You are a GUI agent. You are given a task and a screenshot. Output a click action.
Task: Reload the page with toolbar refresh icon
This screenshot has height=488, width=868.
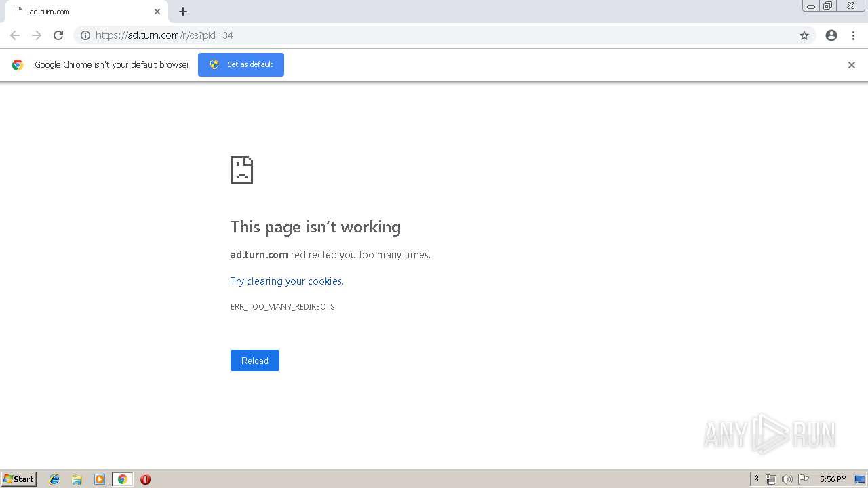(58, 35)
